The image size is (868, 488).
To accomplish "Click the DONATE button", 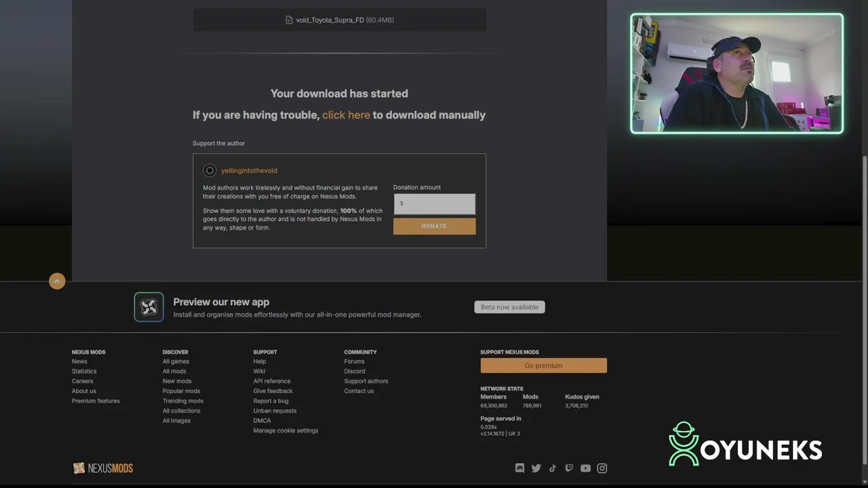I will tap(434, 226).
